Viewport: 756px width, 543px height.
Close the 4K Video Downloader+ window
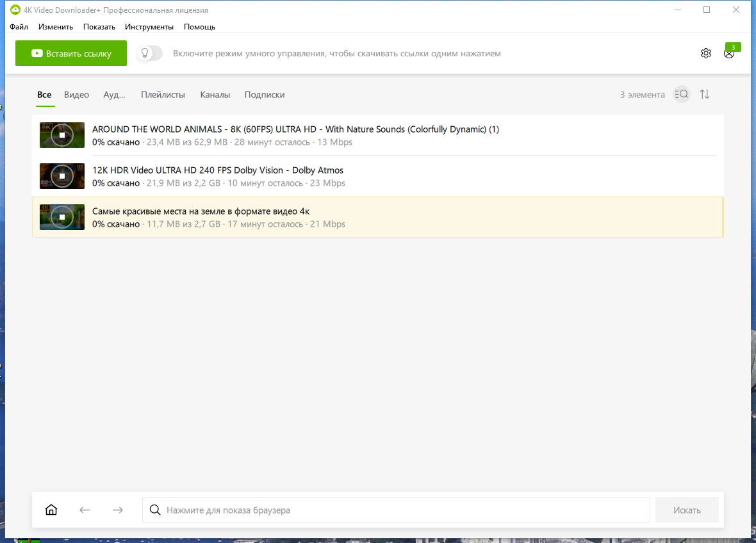click(x=736, y=10)
